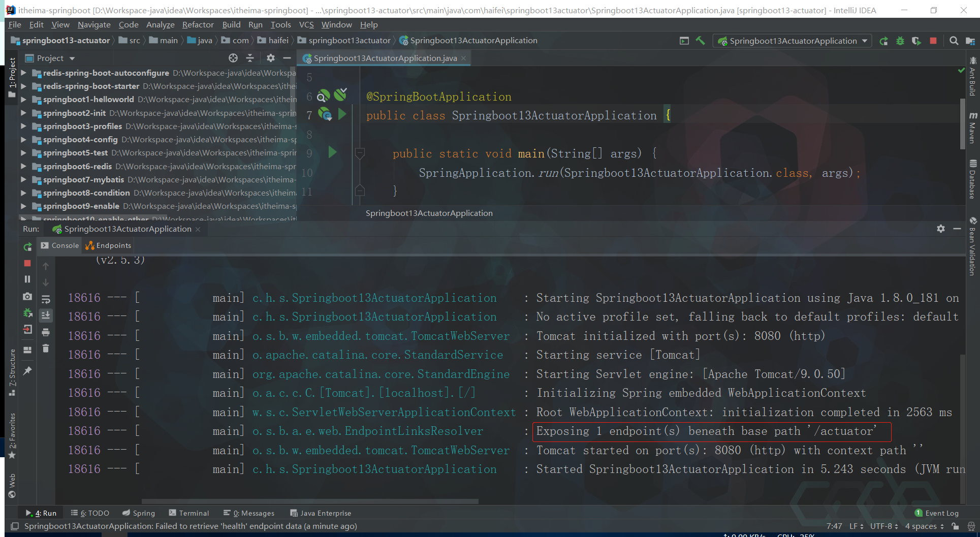Expand the redis-spring-boot-autoconfigure module

(x=23, y=73)
